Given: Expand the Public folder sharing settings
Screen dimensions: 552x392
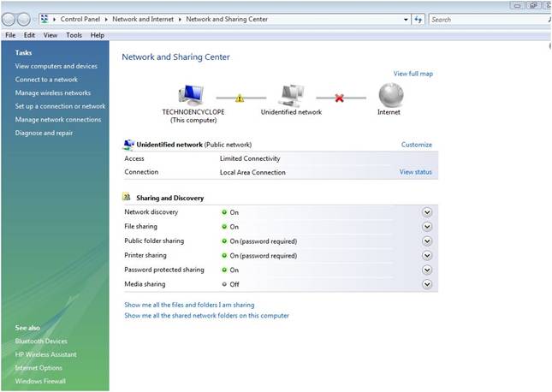Looking at the screenshot, I should coord(427,241).
